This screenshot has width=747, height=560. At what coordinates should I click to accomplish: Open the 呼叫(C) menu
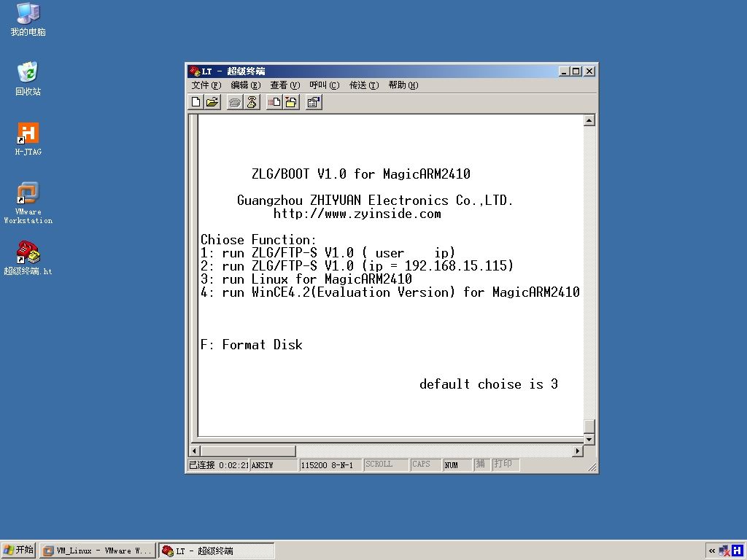[x=325, y=85]
